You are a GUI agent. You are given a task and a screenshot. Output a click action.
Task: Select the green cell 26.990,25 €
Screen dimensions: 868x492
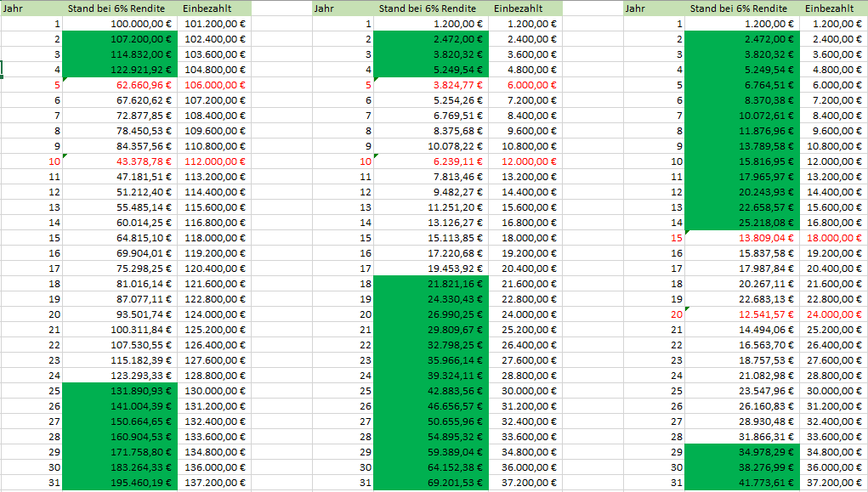(431, 314)
